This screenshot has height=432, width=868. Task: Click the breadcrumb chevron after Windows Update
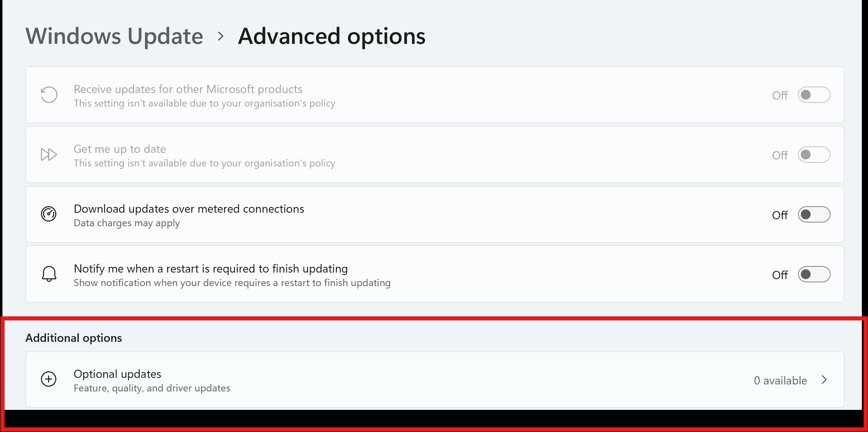[221, 36]
